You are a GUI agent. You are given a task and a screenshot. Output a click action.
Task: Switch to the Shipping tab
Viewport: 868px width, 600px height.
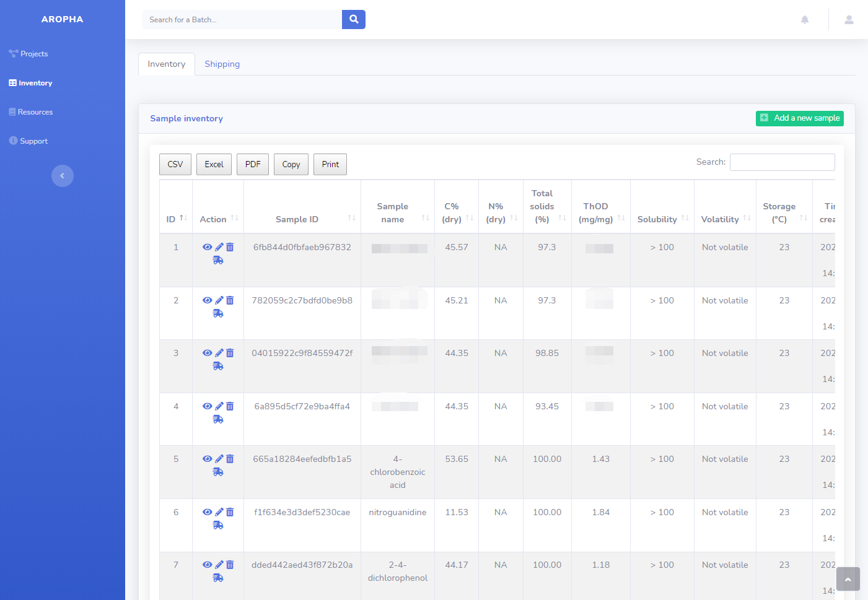click(222, 64)
